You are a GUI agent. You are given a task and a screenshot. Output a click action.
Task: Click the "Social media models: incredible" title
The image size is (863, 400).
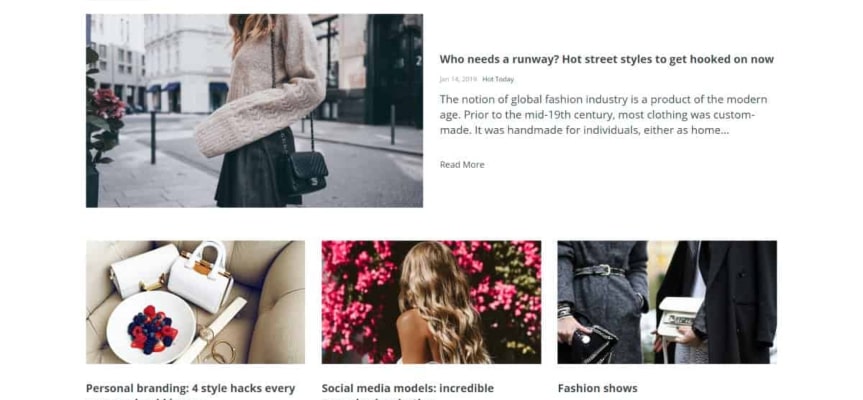click(408, 388)
